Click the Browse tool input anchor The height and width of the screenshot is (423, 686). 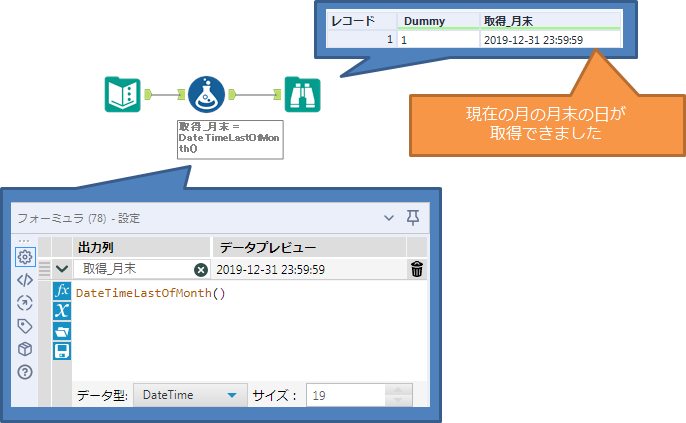pyautogui.click(x=277, y=94)
